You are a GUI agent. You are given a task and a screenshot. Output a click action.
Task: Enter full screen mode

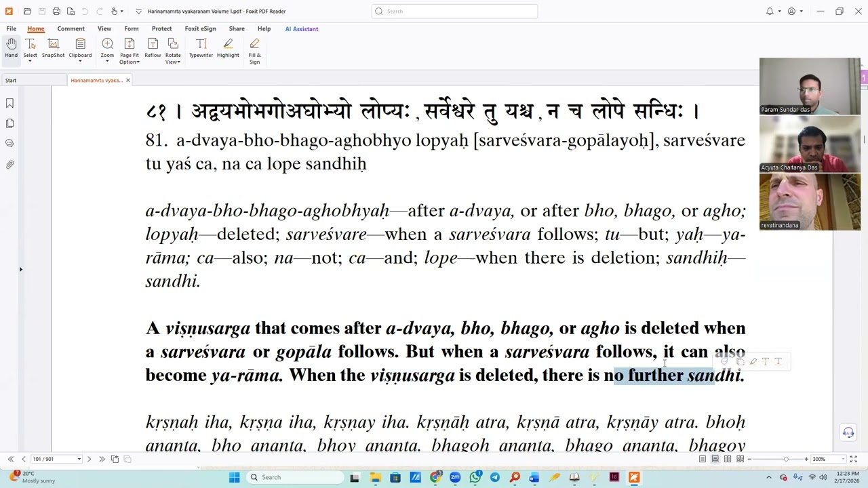[x=854, y=459]
